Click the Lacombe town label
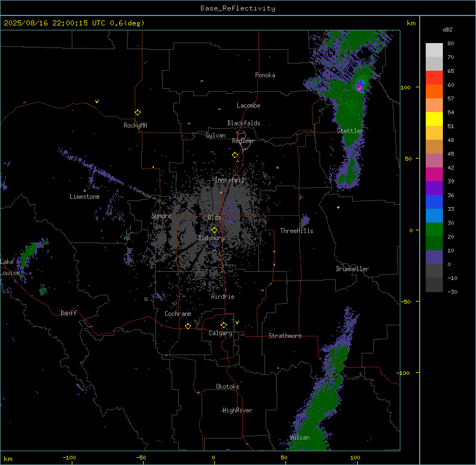 click(248, 105)
